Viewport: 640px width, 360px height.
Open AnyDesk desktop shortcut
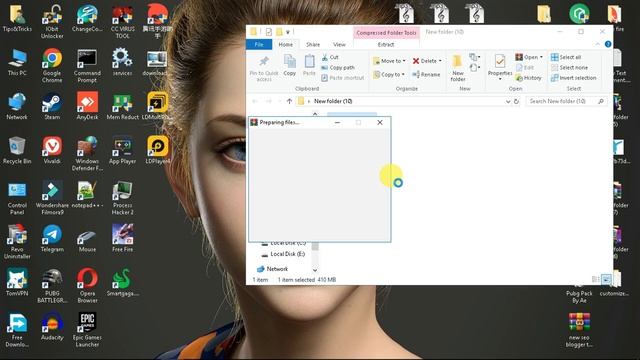pos(87,106)
